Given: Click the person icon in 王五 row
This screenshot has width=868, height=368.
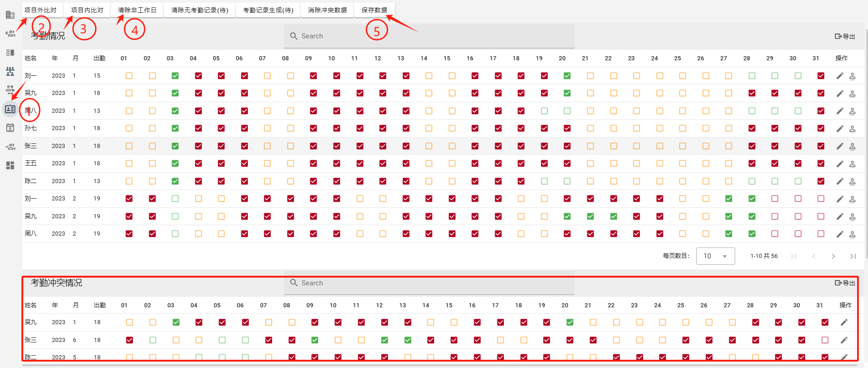Looking at the screenshot, I should (852, 164).
